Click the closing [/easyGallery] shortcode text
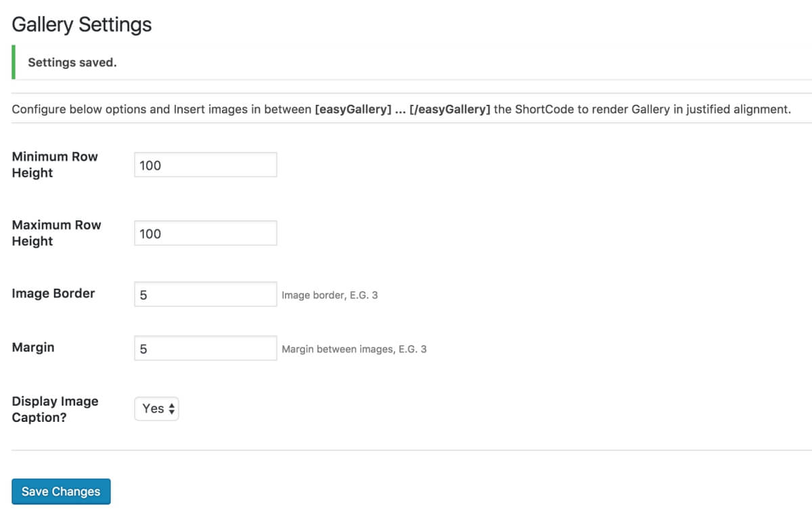Image resolution: width=812 pixels, height=528 pixels. point(450,109)
